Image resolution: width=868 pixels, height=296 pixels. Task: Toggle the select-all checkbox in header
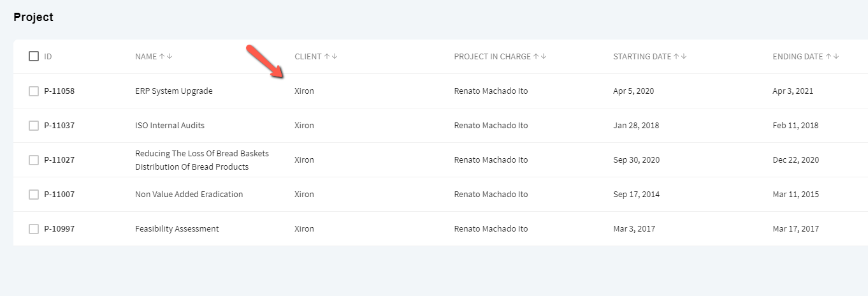(x=34, y=56)
